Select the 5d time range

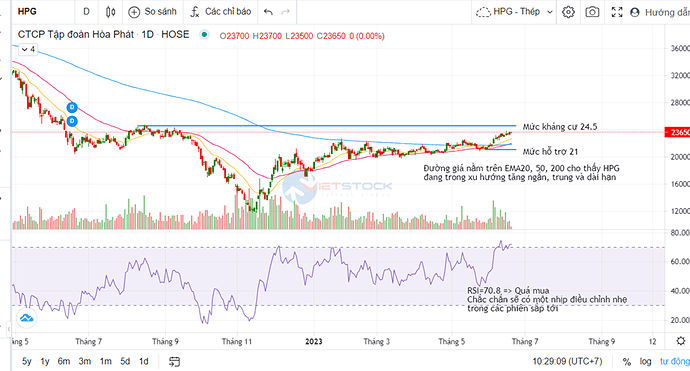click(x=125, y=361)
